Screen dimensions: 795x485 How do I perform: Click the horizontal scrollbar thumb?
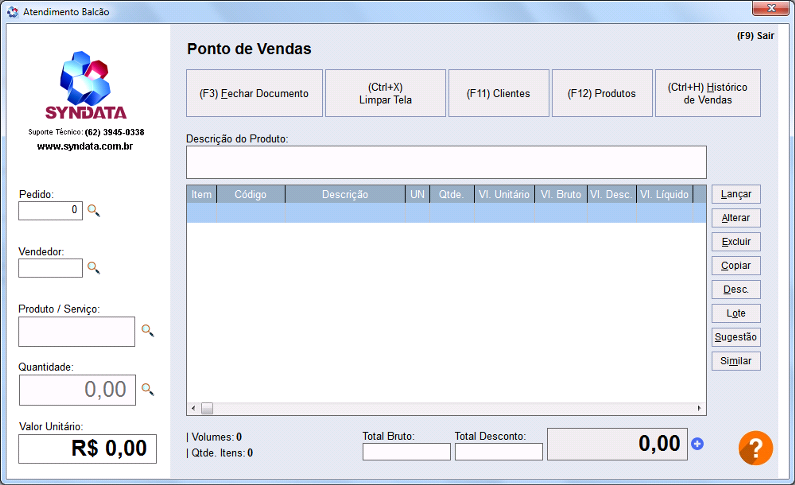[207, 408]
